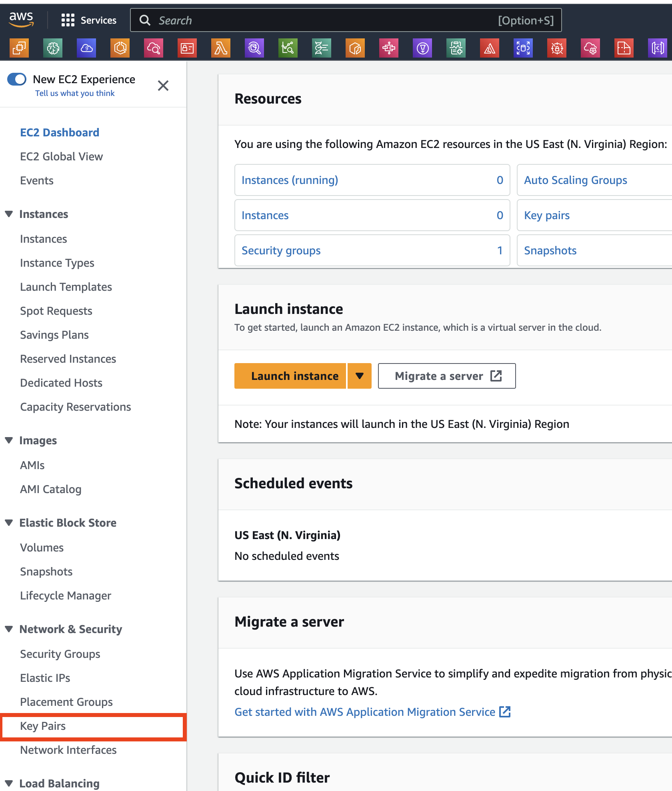The width and height of the screenshot is (672, 791).
Task: Focus the top Search input field
Action: 346,20
